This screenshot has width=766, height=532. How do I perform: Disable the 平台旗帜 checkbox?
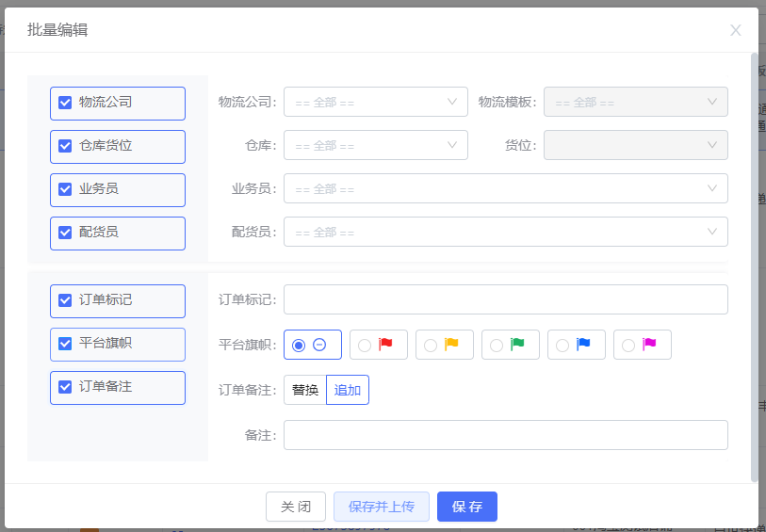tap(65, 344)
